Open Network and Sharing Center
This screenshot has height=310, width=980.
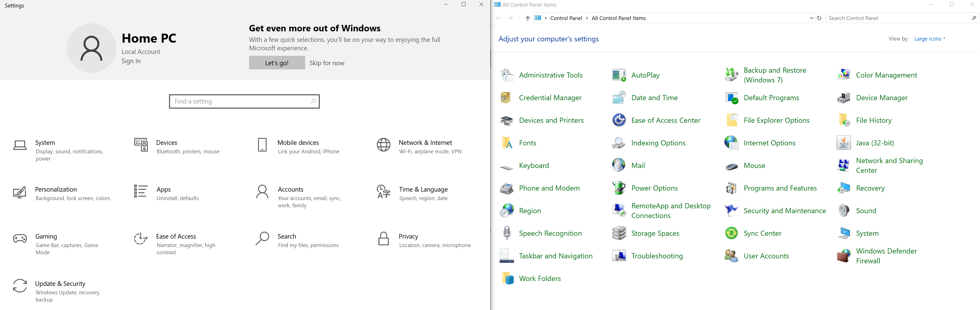point(880,165)
